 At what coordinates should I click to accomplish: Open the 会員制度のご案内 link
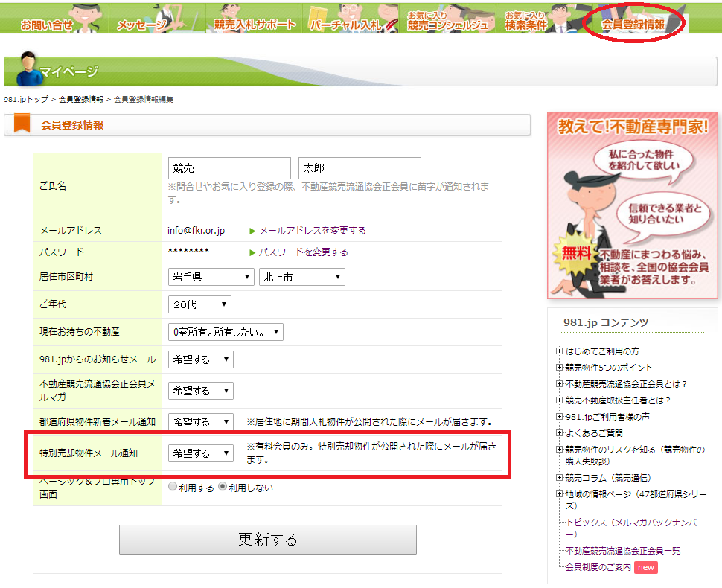598,567
